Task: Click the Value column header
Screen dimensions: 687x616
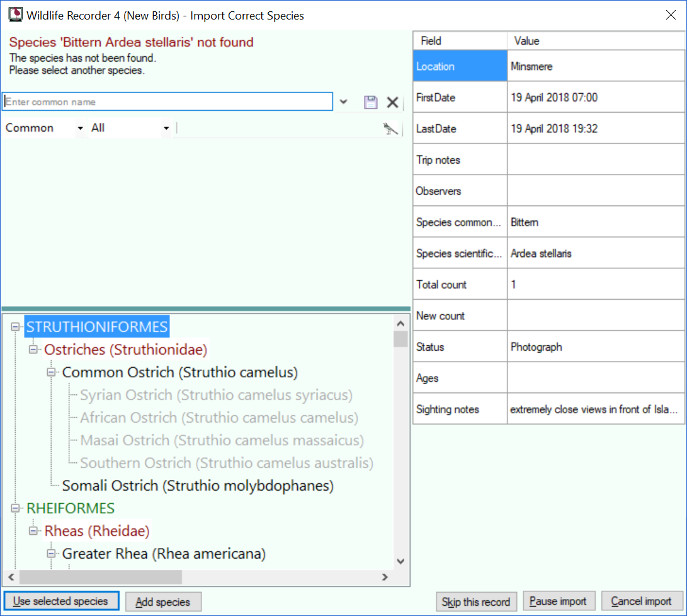Action: (596, 41)
